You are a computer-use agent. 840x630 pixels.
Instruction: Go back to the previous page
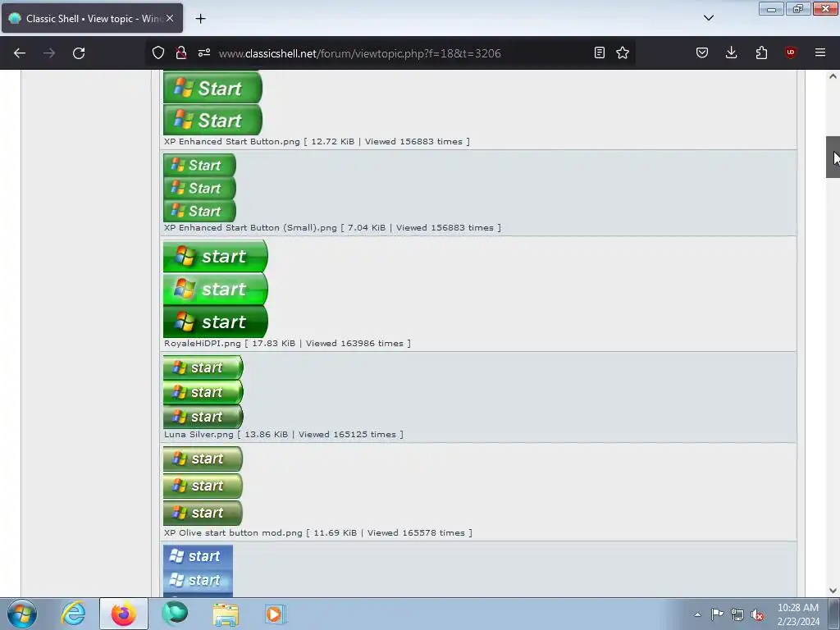(x=20, y=53)
